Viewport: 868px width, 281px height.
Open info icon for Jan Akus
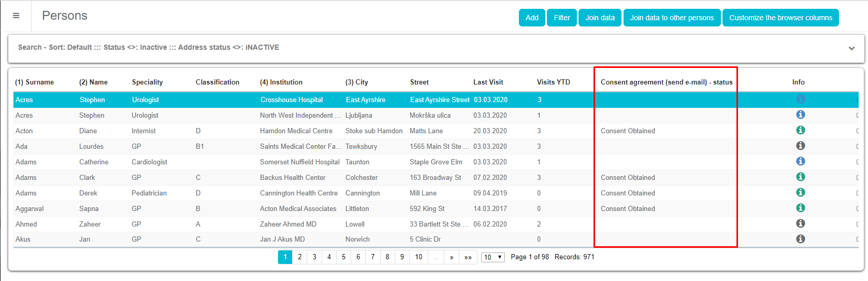pyautogui.click(x=800, y=239)
